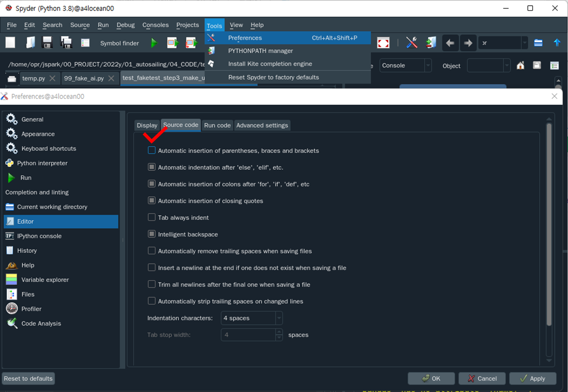Enable trim all newlines after final one
568x392 pixels.
coord(152,284)
